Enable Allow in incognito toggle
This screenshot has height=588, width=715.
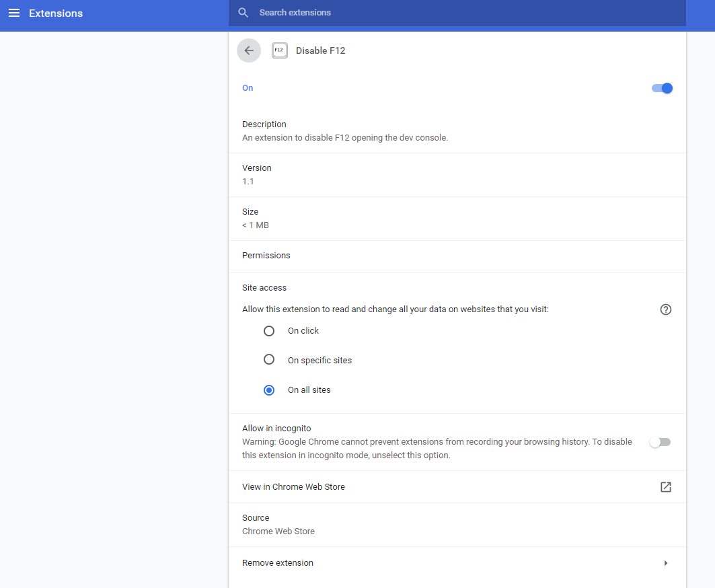660,442
